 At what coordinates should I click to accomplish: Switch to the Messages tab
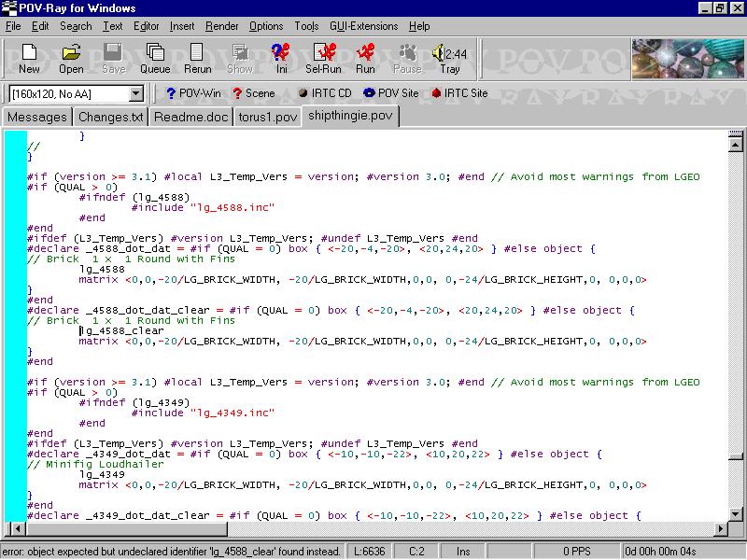point(37,117)
